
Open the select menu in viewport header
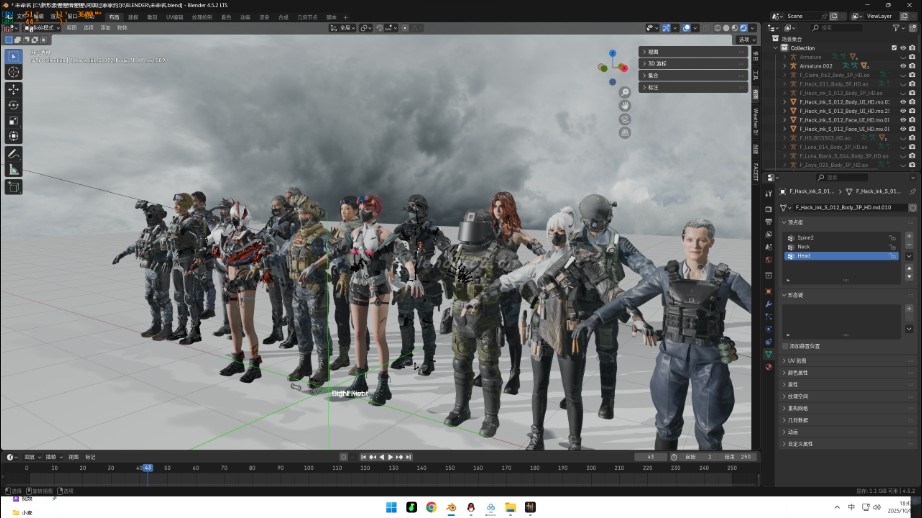click(88, 28)
